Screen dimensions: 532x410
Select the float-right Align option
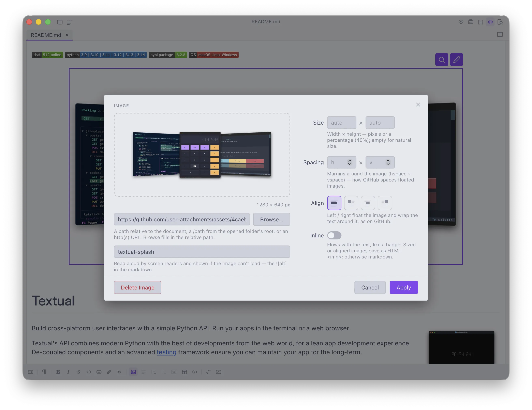385,203
